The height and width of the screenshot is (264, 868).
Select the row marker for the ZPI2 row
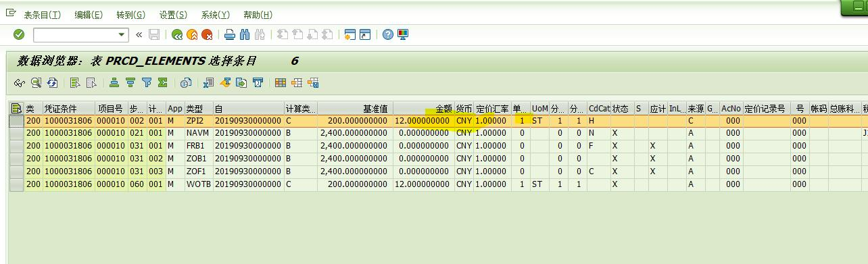[16, 121]
